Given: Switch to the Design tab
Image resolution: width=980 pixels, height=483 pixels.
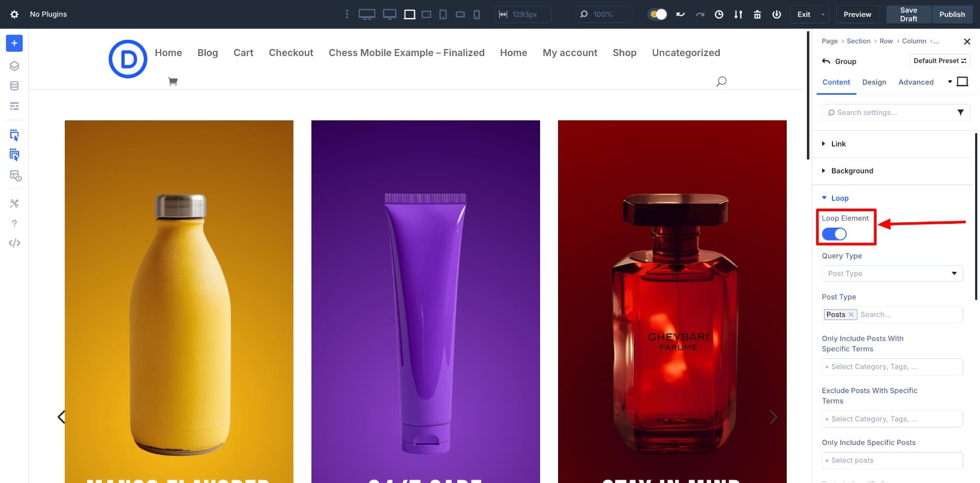Looking at the screenshot, I should 874,82.
